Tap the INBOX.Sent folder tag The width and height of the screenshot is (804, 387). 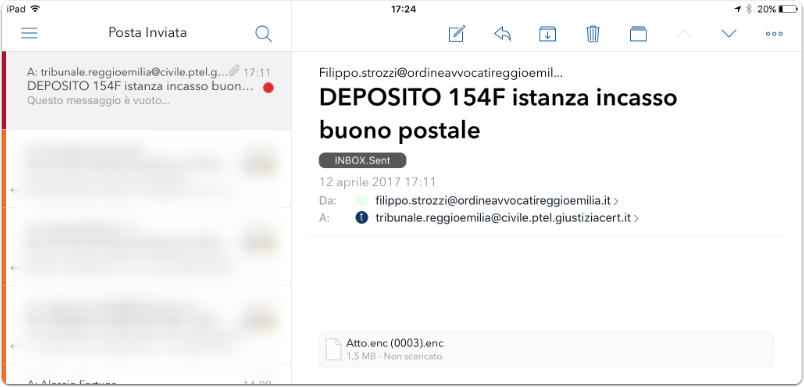(x=363, y=160)
